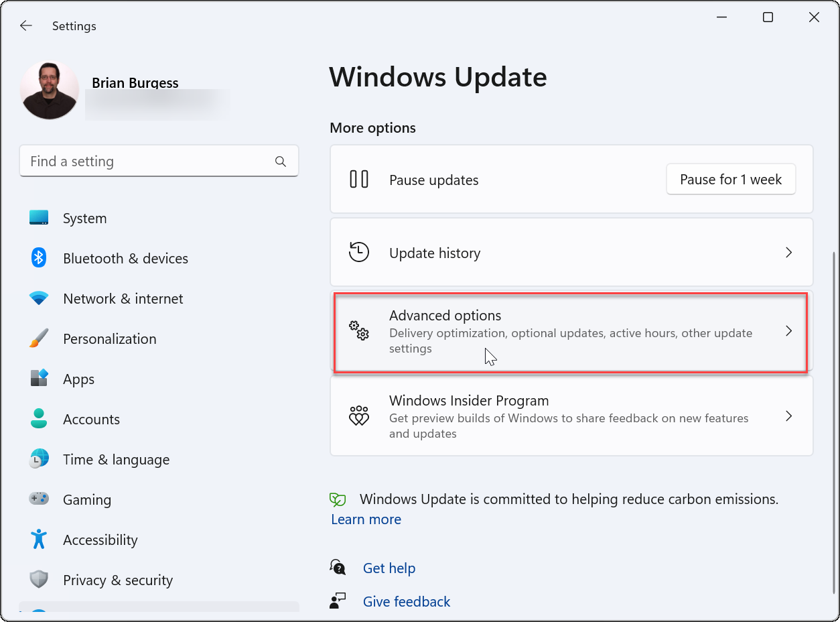Expand the Windows Insider Program entry

pos(789,416)
